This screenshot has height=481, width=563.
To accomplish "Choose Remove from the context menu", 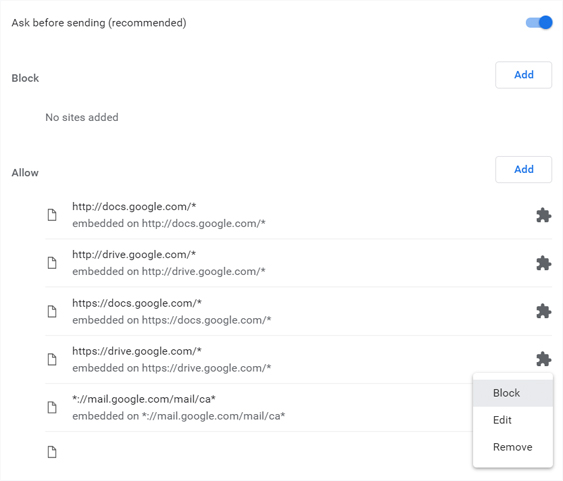I will 513,447.
